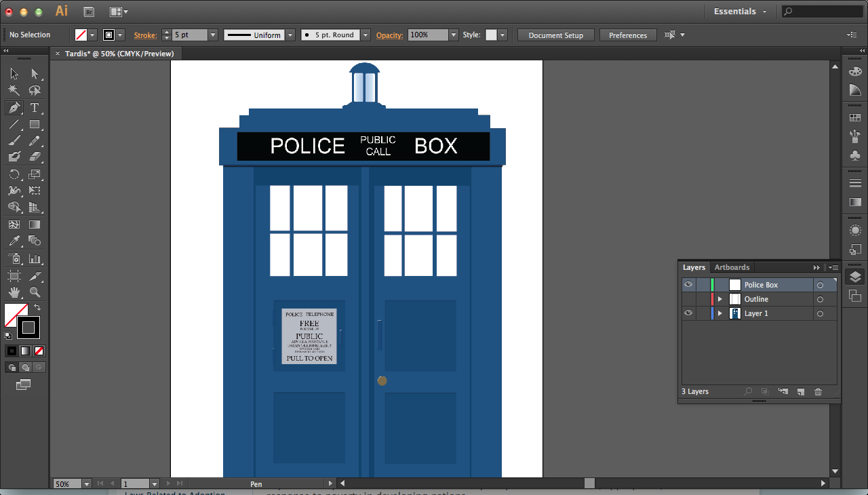
Task: Hide Layer 1 with its eye icon
Action: click(x=688, y=313)
